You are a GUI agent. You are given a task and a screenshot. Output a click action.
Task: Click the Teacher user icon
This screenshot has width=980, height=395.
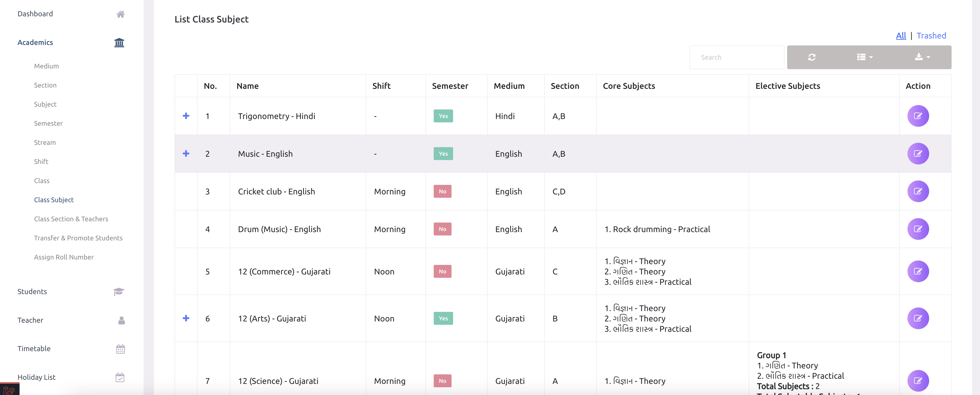tap(121, 320)
